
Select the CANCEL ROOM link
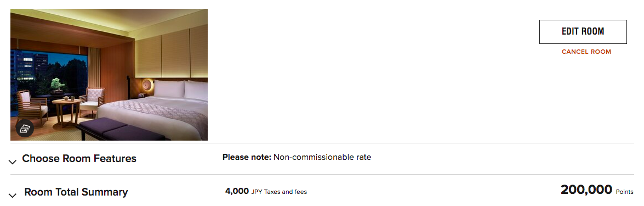[586, 52]
